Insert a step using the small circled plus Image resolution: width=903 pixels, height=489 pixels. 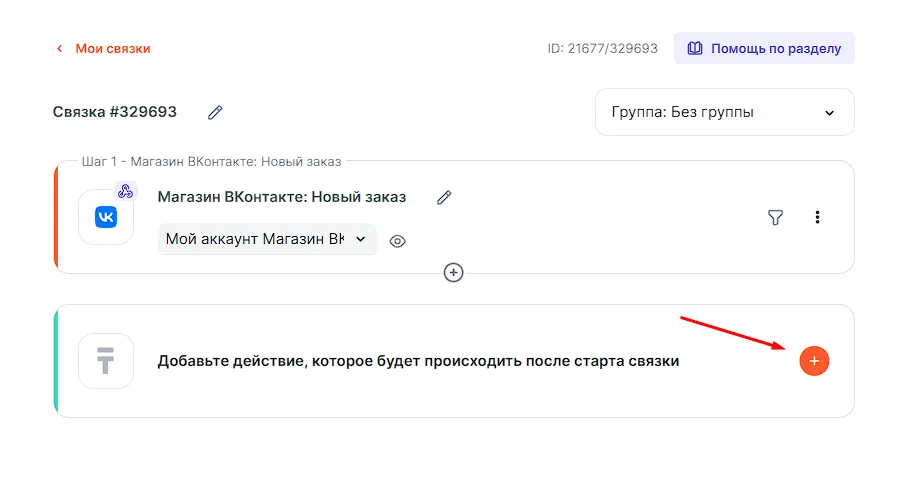454,272
